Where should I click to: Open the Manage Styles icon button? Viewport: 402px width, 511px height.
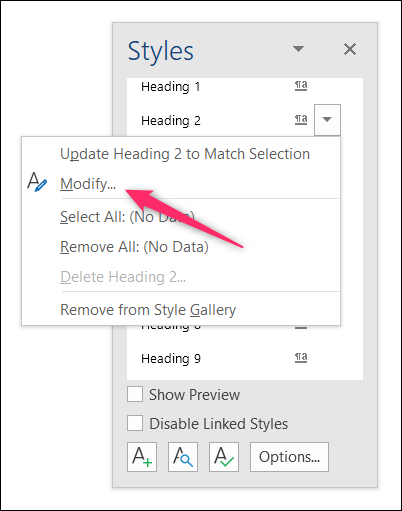tap(224, 457)
